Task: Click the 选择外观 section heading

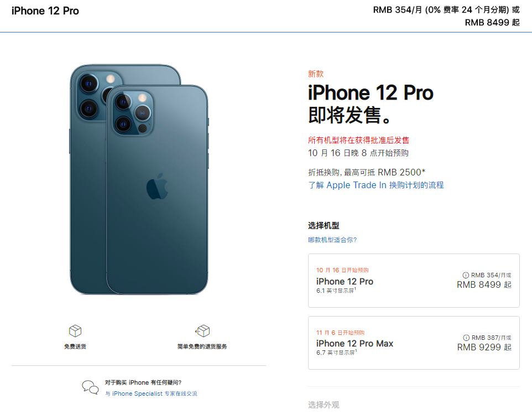Action: [x=324, y=405]
